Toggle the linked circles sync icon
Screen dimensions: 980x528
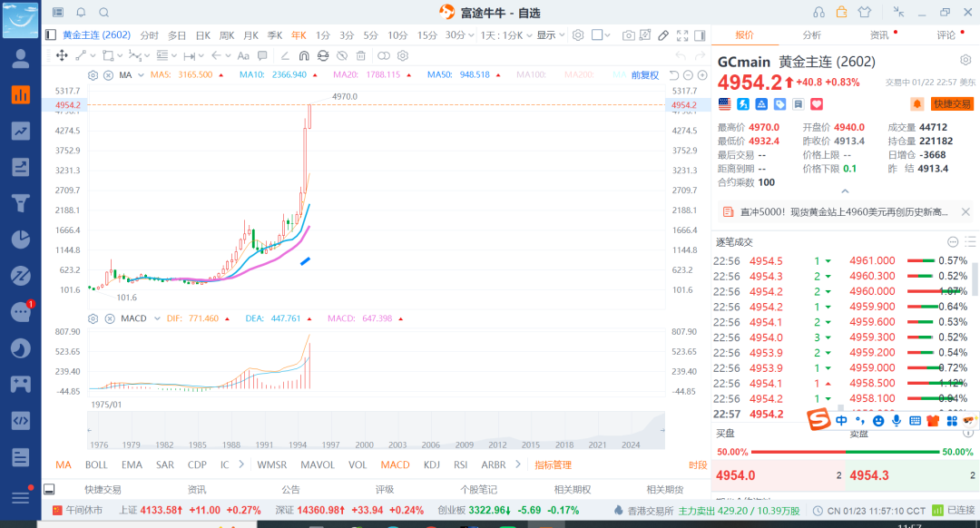[384, 55]
